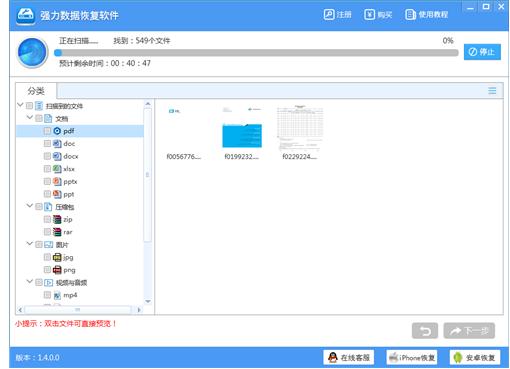Select the png image type icon
The image size is (510, 369).
57,270
